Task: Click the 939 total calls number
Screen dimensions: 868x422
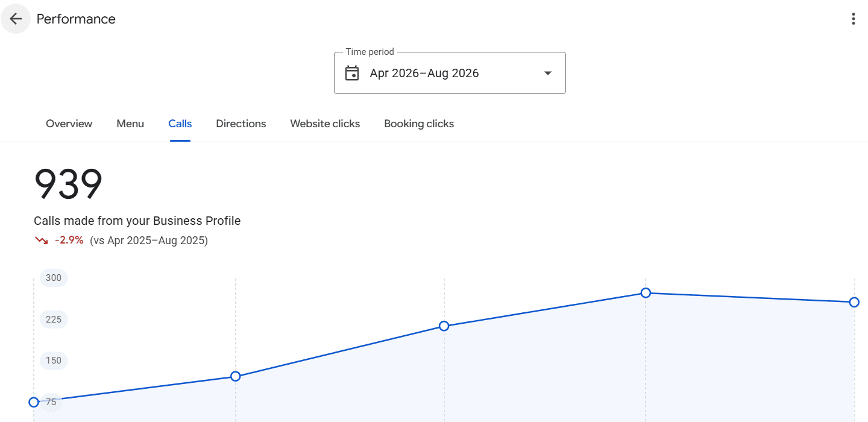Action: tap(68, 184)
